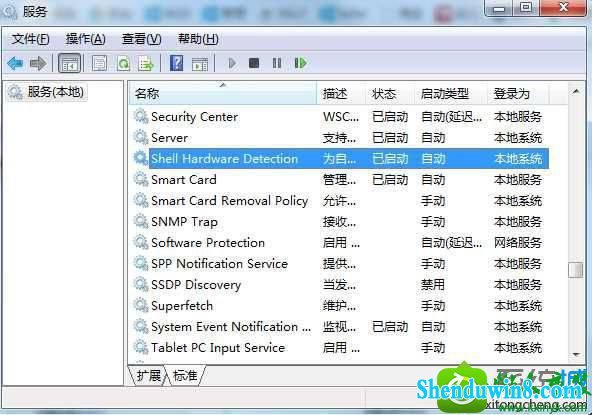Image resolution: width=592 pixels, height=415 pixels.
Task: Select Smart Card Removal Policy service name
Action: 230,201
